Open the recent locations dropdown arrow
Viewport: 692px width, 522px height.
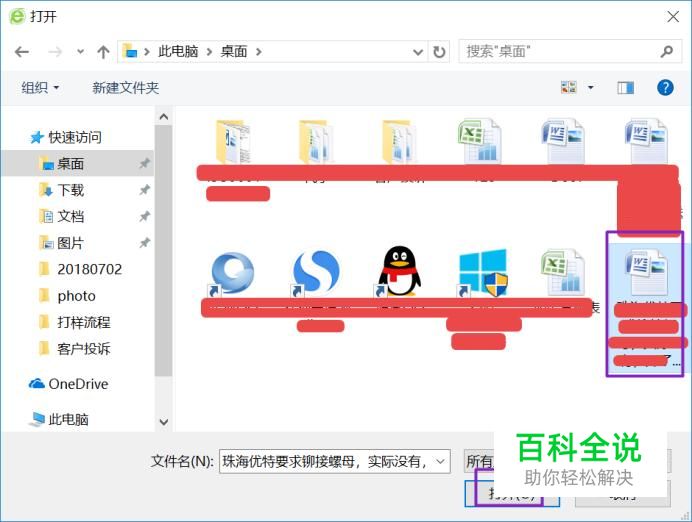click(x=80, y=52)
